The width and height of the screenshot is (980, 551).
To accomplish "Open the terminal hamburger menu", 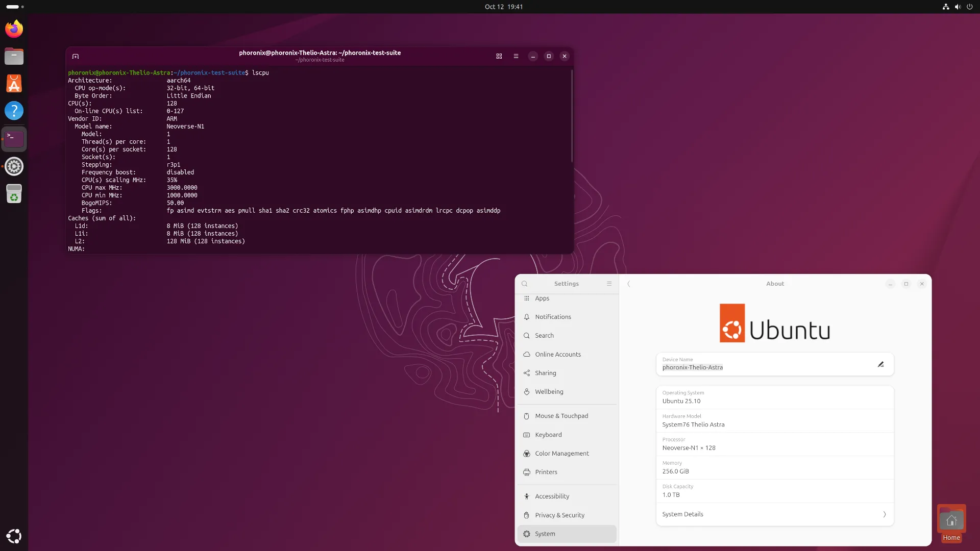I will pyautogui.click(x=516, y=56).
